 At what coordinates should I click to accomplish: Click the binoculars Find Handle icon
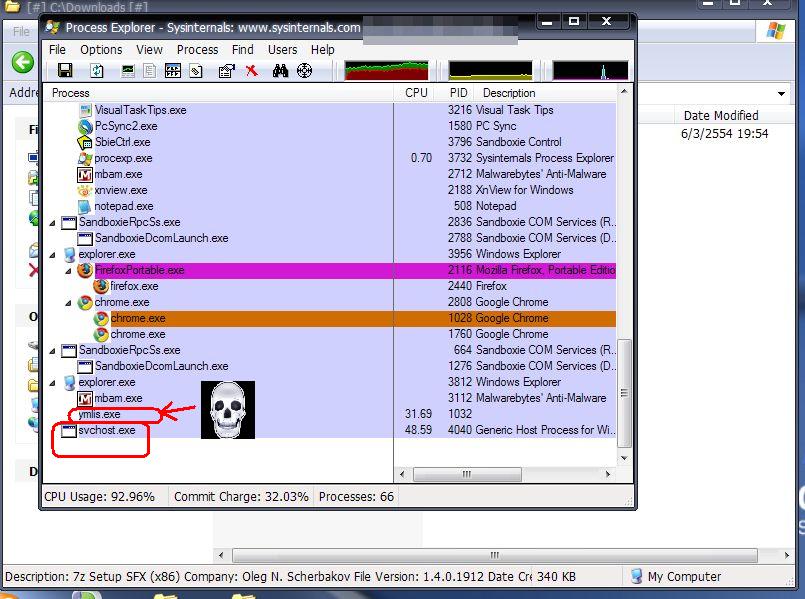coord(280,71)
